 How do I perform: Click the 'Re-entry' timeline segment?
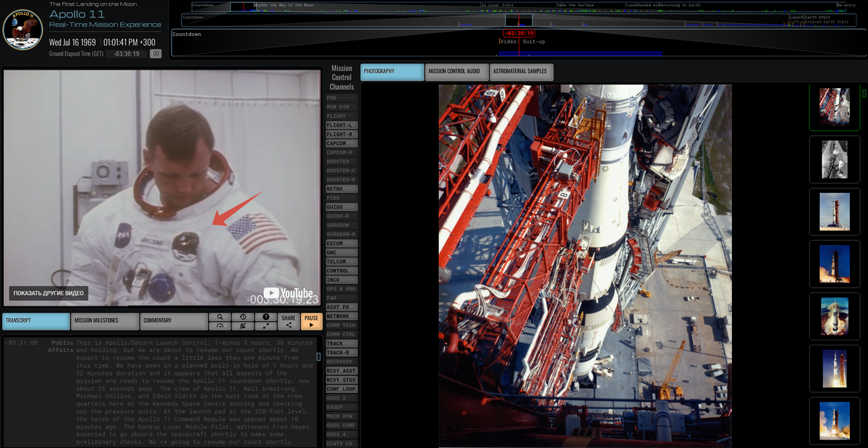pyautogui.click(x=846, y=5)
